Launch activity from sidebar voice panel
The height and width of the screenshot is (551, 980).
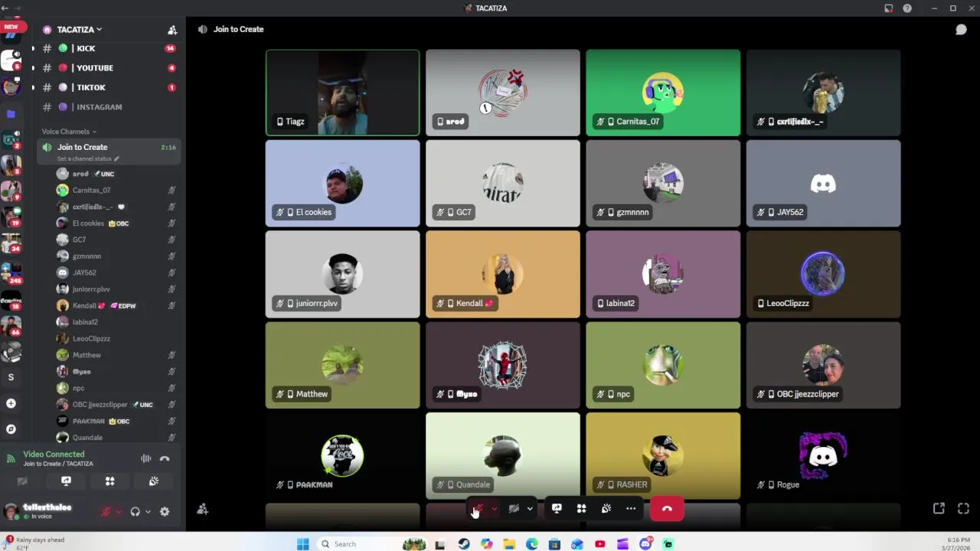[109, 481]
